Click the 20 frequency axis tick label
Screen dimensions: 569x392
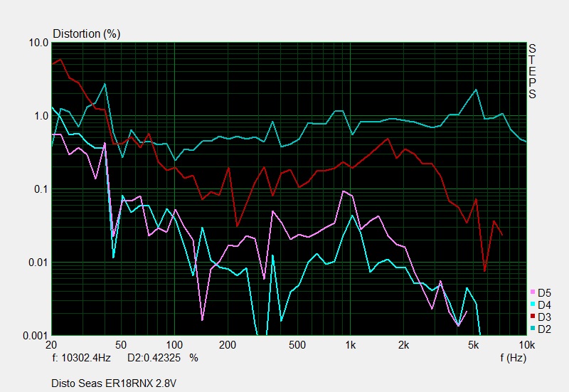[50, 345]
